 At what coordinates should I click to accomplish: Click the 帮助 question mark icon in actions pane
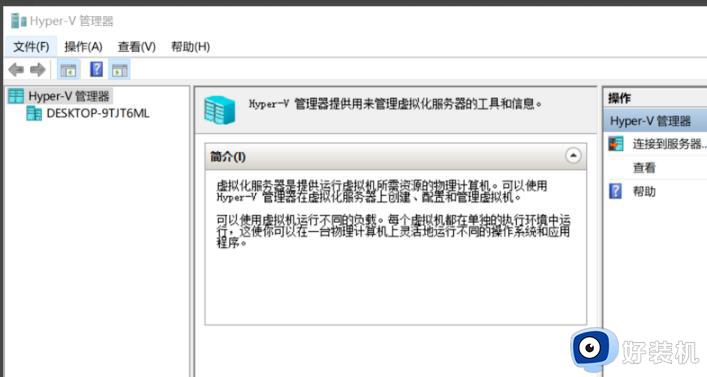pyautogui.click(x=615, y=191)
